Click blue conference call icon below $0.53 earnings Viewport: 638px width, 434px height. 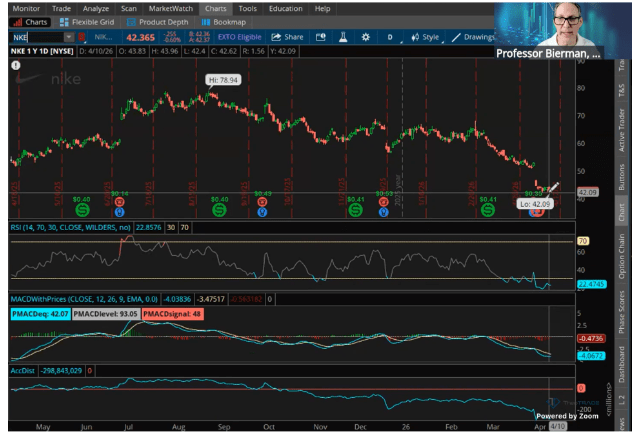point(383,212)
